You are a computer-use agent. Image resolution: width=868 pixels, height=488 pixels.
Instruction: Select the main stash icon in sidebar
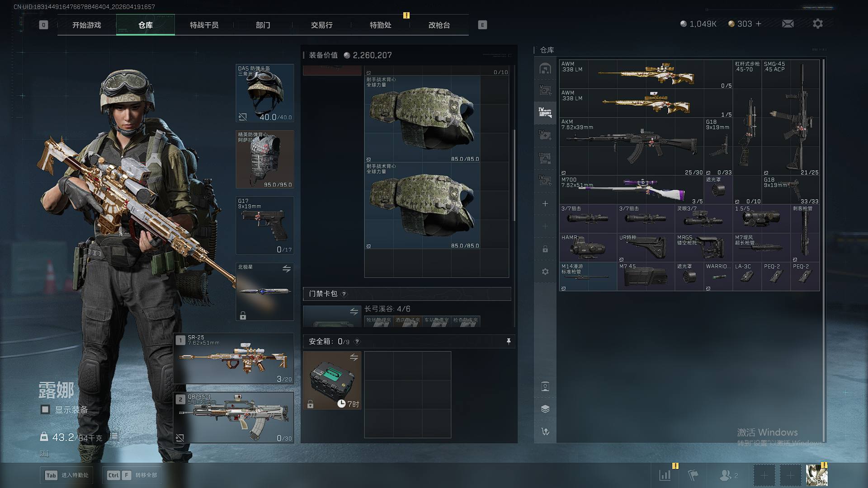tap(545, 68)
